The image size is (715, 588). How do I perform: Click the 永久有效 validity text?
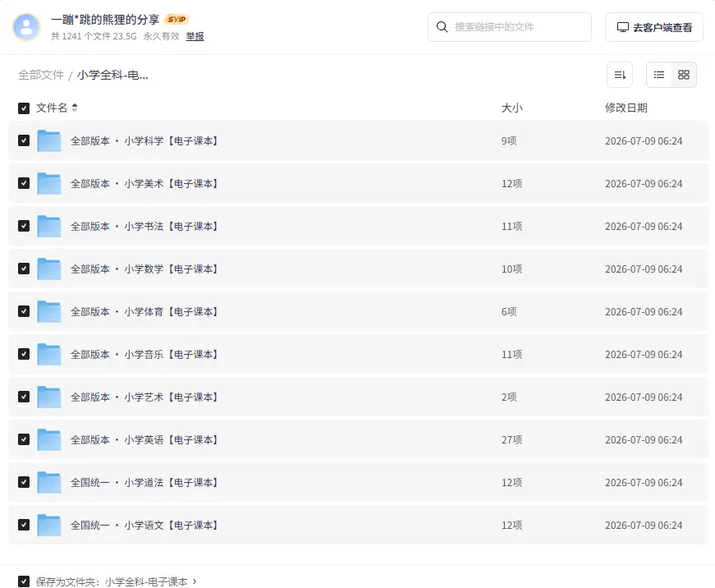pos(161,36)
